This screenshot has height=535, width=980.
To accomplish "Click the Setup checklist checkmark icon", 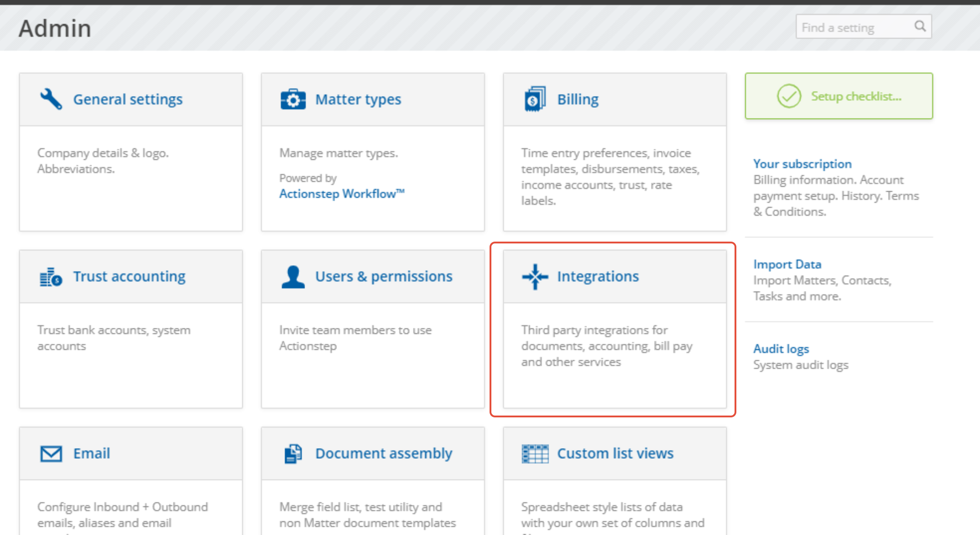I will 789,96.
